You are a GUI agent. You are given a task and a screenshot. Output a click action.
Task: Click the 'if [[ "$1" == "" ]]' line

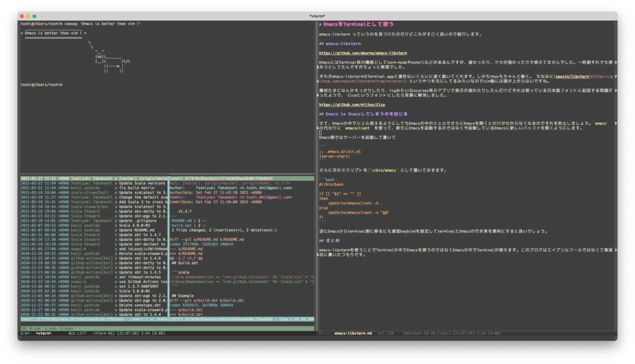[x=340, y=194]
